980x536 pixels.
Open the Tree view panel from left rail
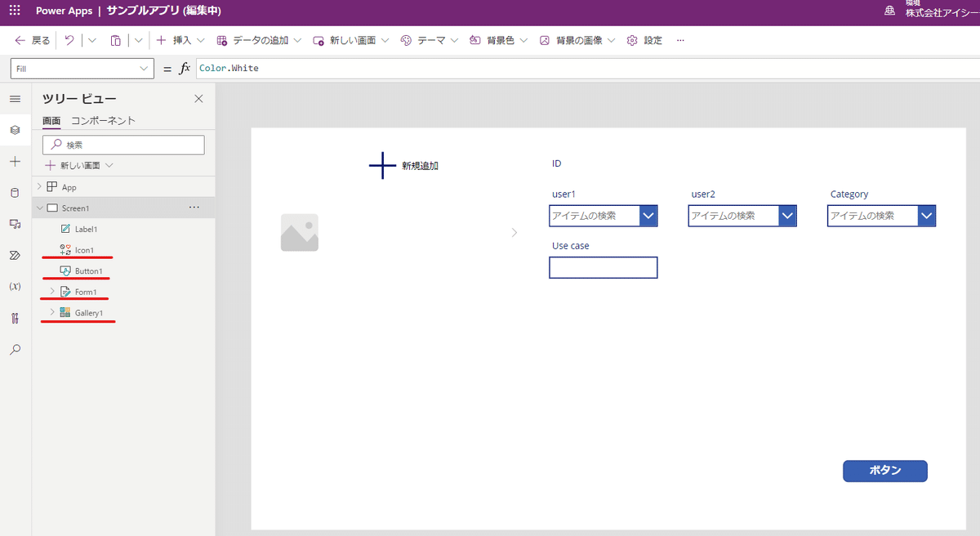point(14,129)
